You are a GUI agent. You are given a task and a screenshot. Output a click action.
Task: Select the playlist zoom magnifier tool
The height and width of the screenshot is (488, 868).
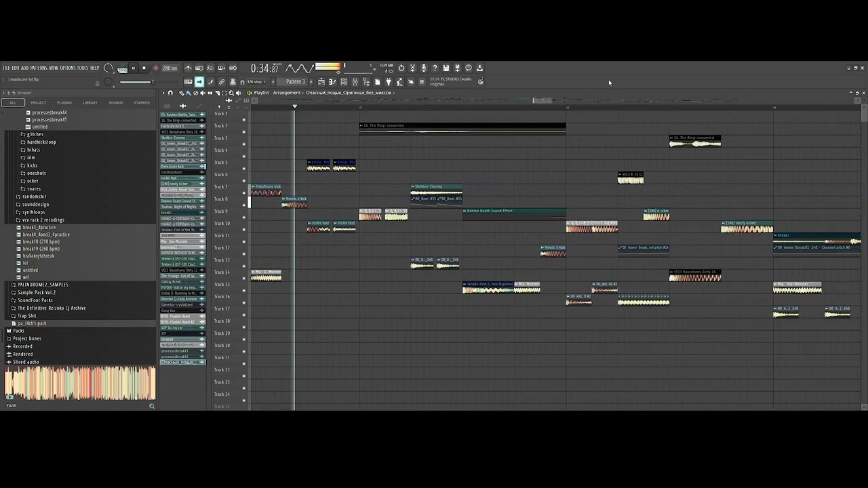[x=231, y=93]
